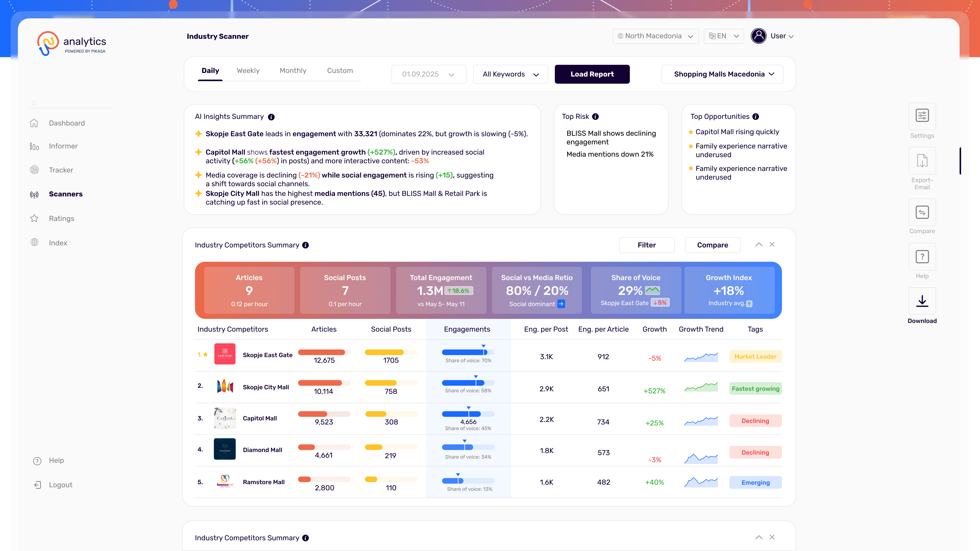Click the Scanners broadcast icon

(x=34, y=194)
